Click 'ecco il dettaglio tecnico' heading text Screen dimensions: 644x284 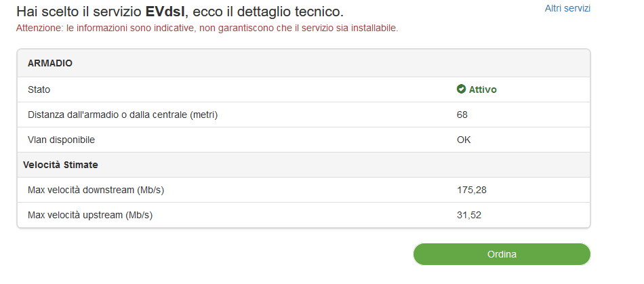click(268, 12)
